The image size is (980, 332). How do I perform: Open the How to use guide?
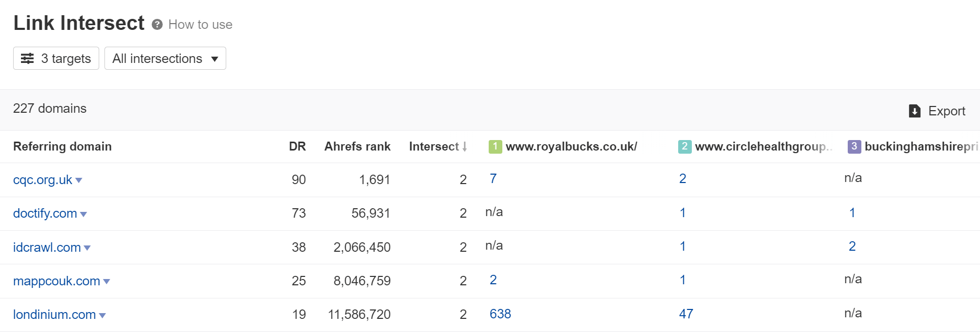pyautogui.click(x=200, y=25)
